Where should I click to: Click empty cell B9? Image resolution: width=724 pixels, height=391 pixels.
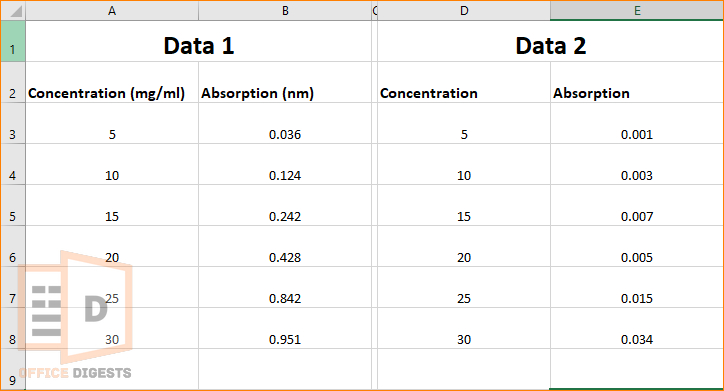pyautogui.click(x=285, y=369)
